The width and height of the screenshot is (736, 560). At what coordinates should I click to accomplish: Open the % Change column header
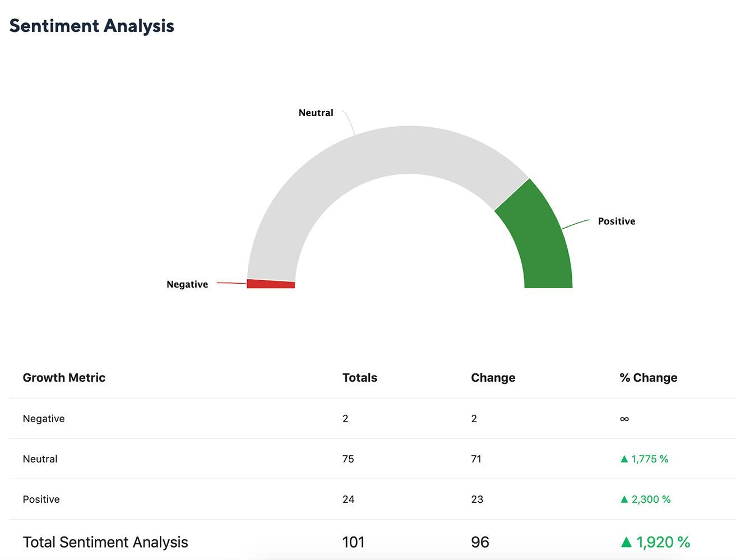point(648,377)
